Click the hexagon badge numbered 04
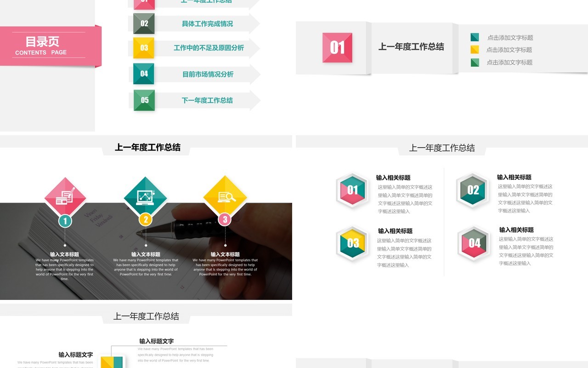This screenshot has height=368, width=588. 475,243
